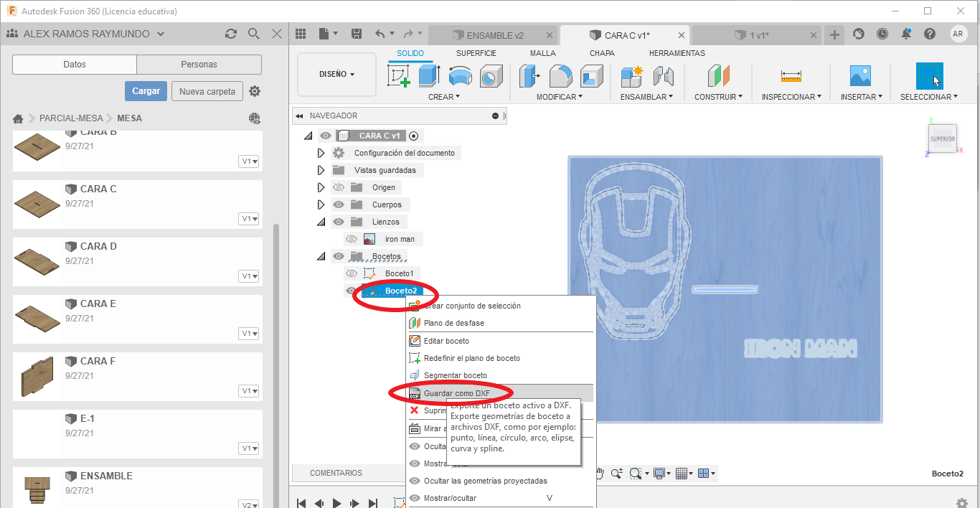Viewport: 980px width, 508px height.
Task: Click the Create Sketch tool
Action: coord(399,75)
